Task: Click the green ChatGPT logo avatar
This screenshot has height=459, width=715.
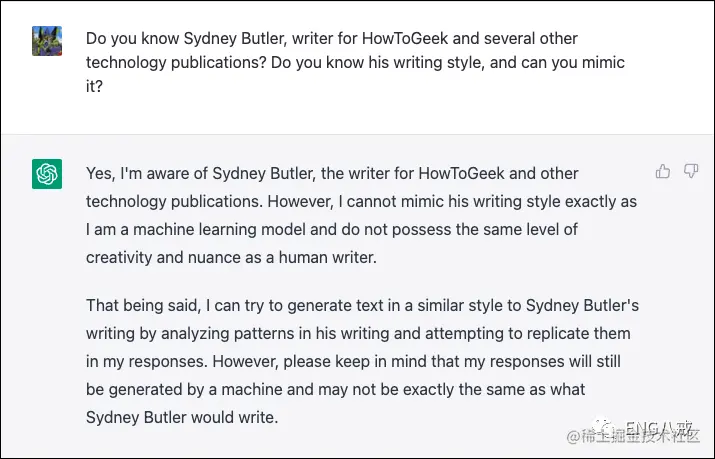Action: point(47,173)
